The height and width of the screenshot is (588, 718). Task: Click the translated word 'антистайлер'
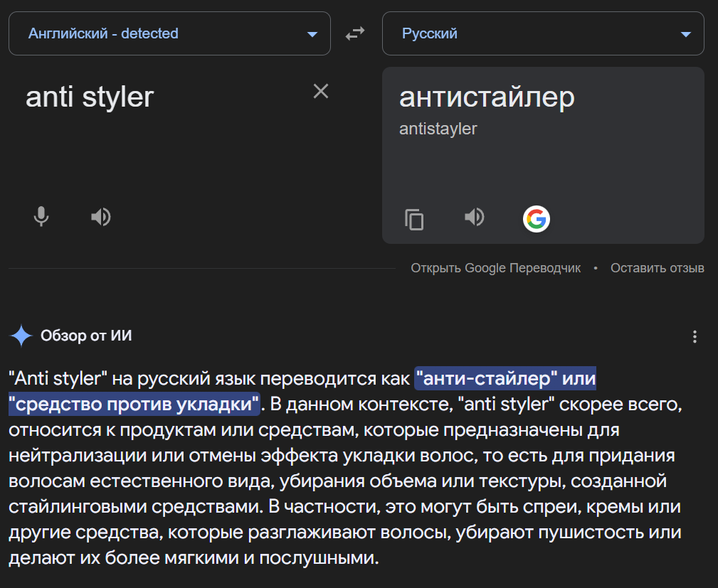tap(487, 97)
